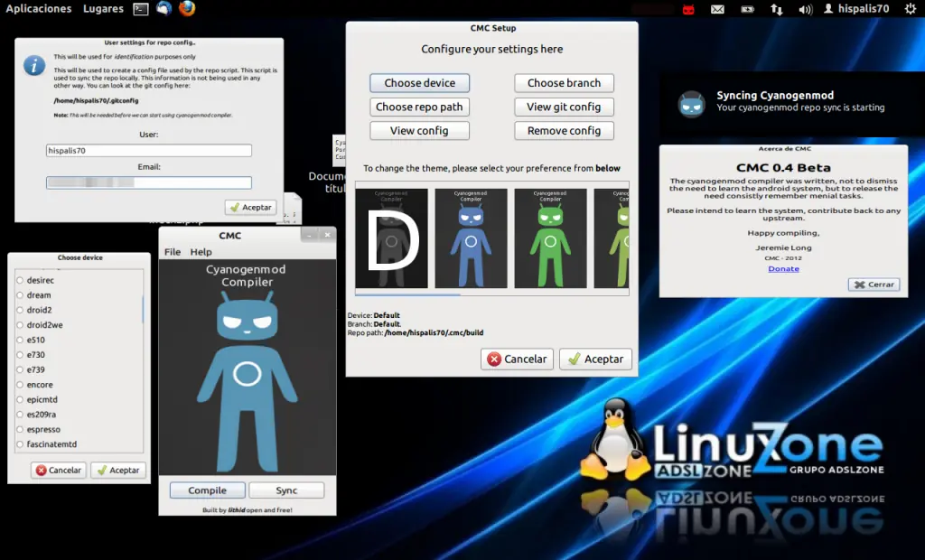Click the Donate link in About CMC
The height and width of the screenshot is (560, 925).
[x=783, y=268]
